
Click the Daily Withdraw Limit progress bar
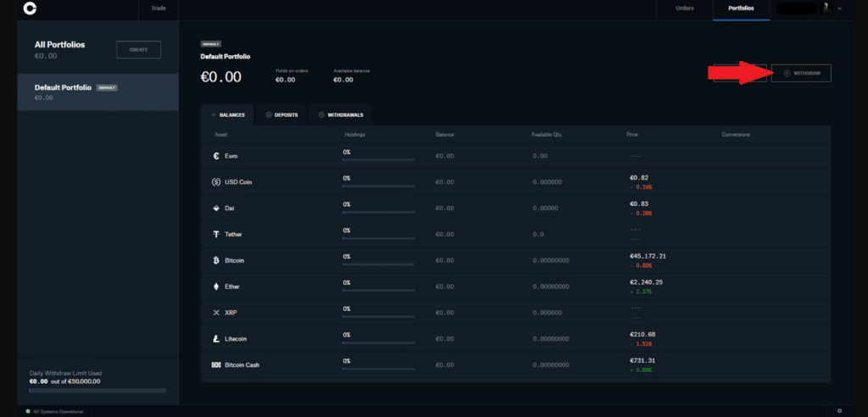97,391
